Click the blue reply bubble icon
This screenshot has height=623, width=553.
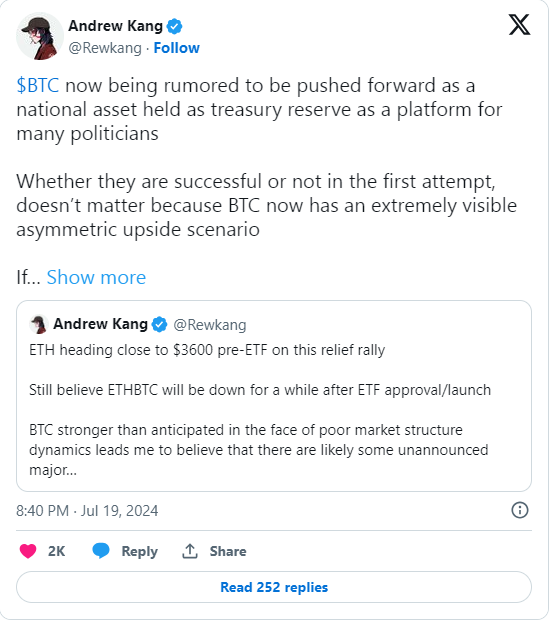(x=101, y=551)
